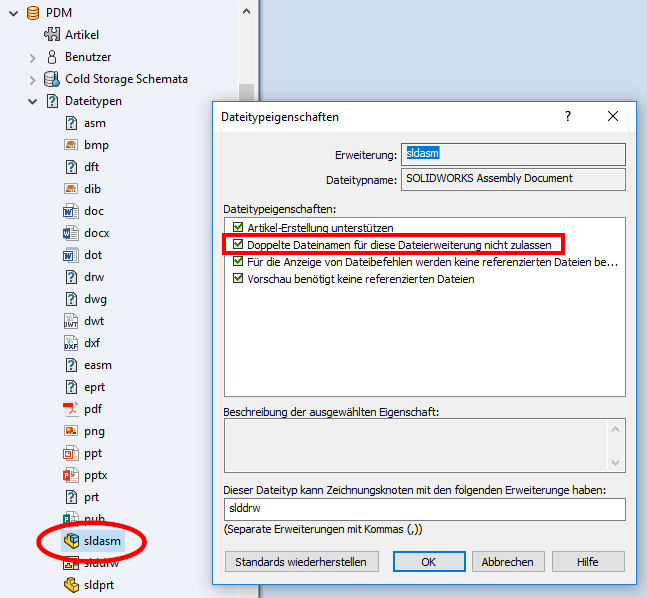The image size is (647, 598).
Task: Select the sldasm assembly icon
Action: point(71,541)
